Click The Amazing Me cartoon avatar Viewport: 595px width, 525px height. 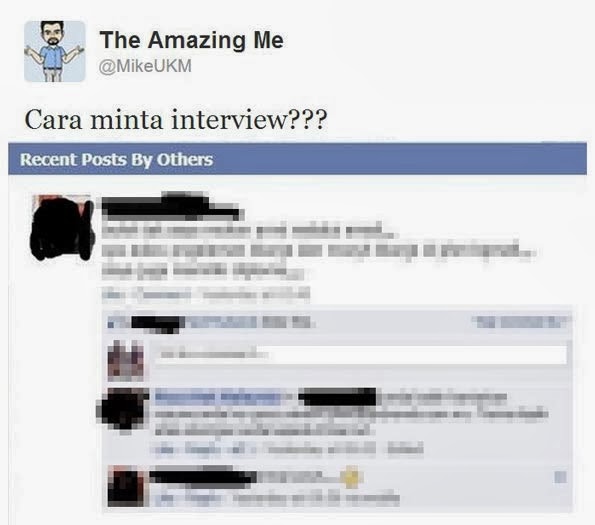(x=55, y=51)
